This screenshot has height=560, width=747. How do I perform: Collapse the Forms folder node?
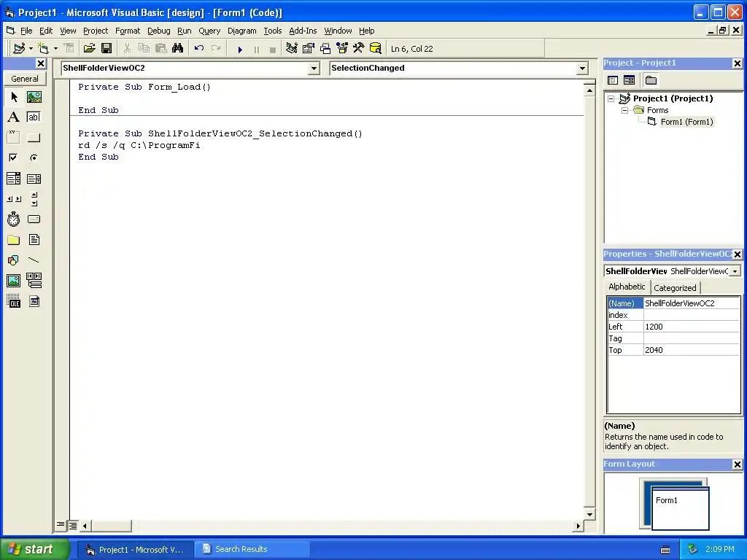click(624, 111)
